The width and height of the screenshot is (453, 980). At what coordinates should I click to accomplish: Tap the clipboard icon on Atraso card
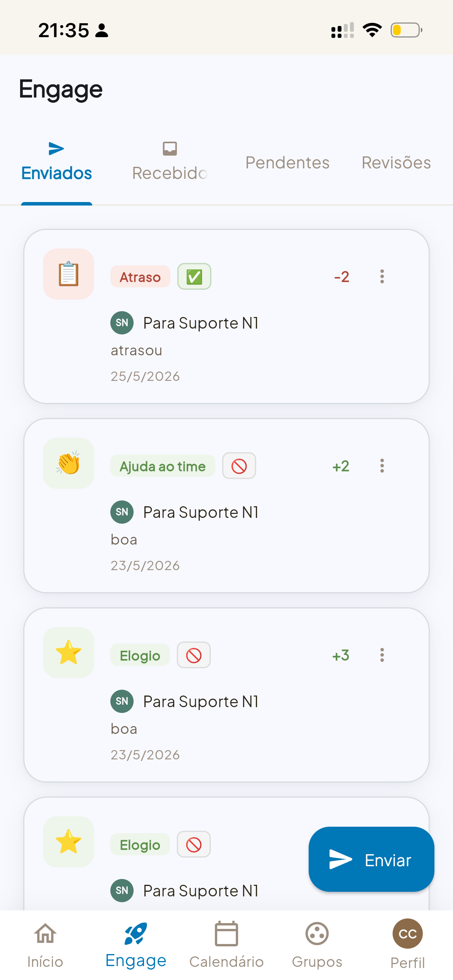tap(69, 274)
